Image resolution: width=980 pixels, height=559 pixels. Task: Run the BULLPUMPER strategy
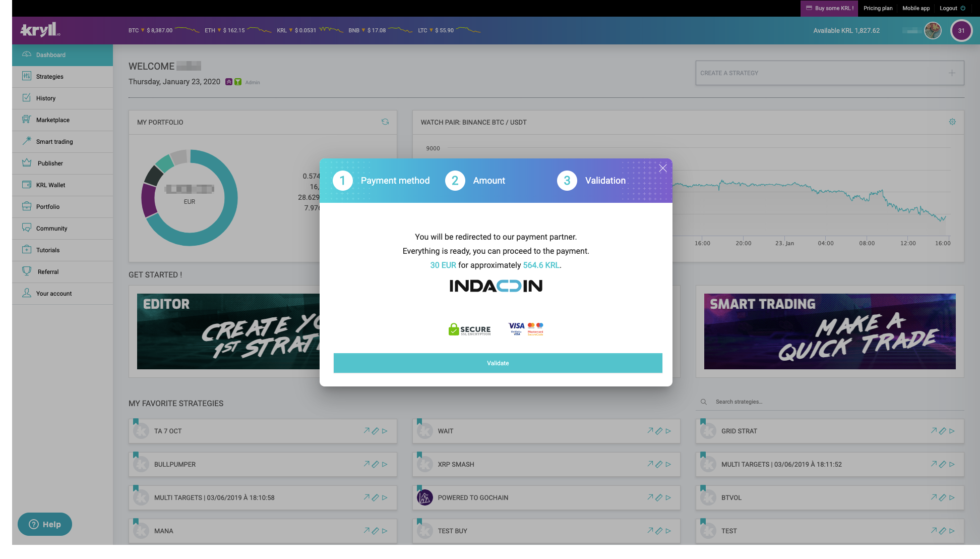385,464
